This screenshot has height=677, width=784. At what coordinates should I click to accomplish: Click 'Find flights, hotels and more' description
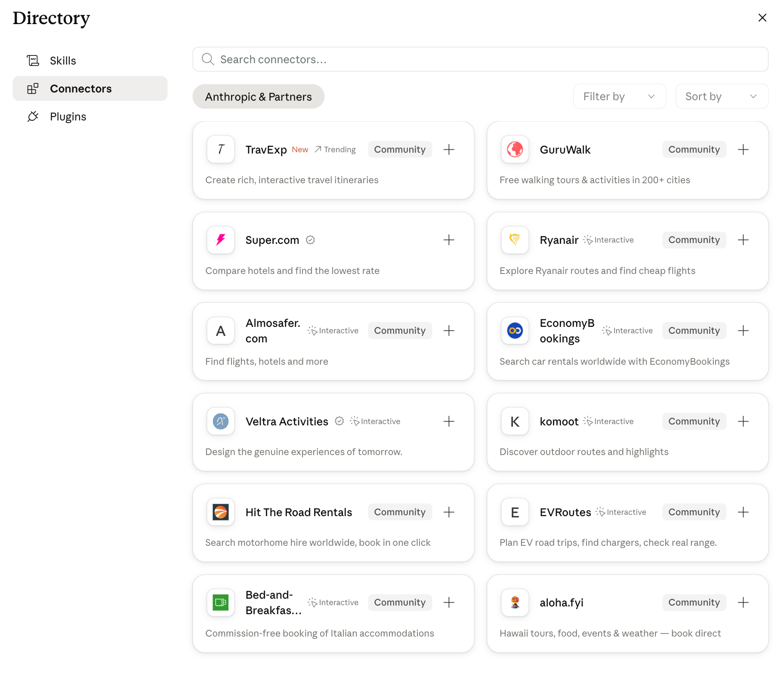[267, 362]
